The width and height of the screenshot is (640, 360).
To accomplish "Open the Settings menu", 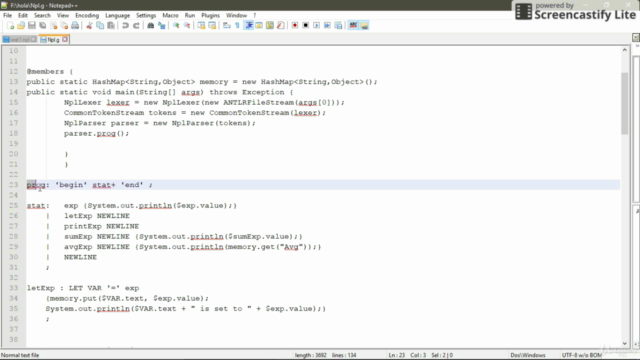I will pyautogui.click(x=146, y=16).
